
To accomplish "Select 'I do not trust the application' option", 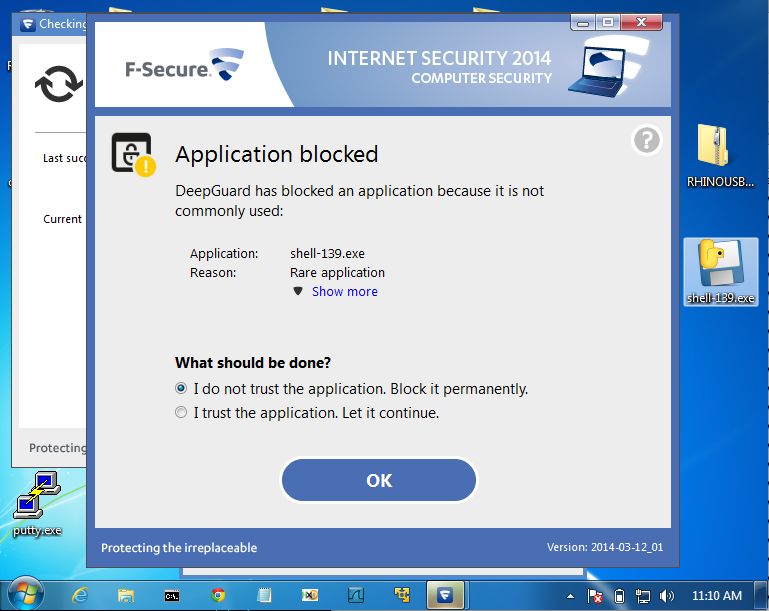I will pos(181,389).
